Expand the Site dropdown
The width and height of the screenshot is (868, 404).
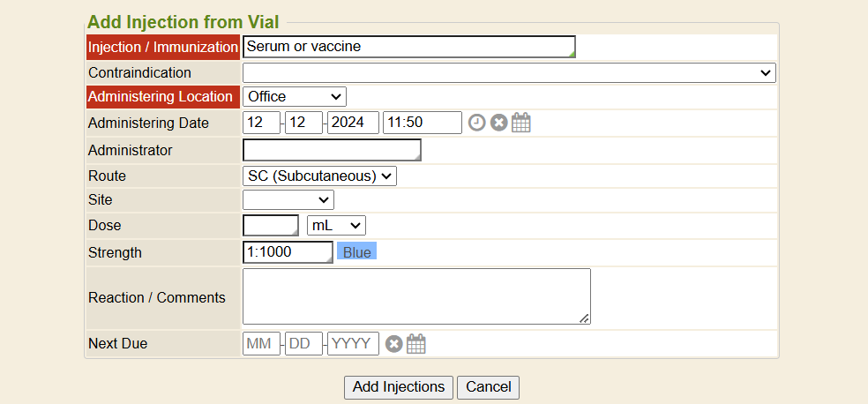(x=288, y=200)
